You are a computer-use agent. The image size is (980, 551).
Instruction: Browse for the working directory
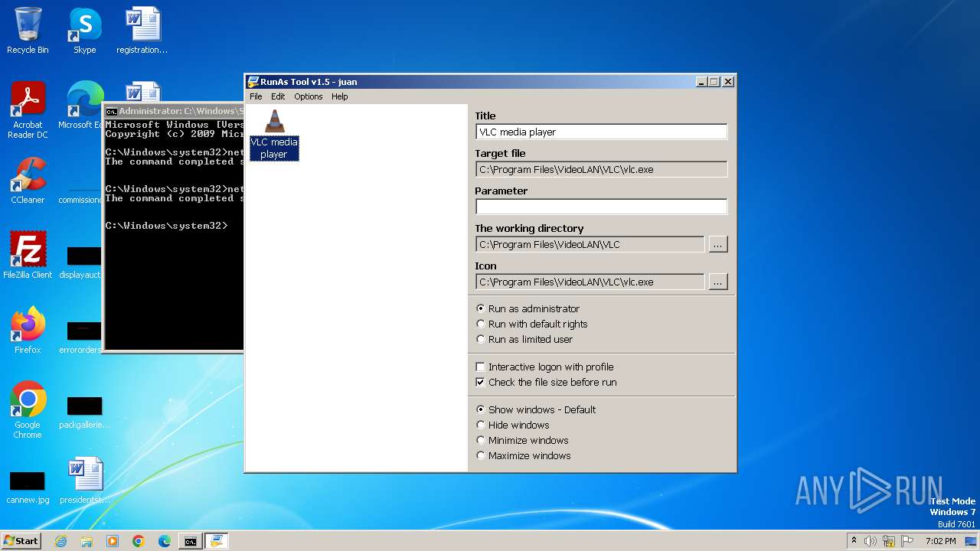(x=717, y=244)
